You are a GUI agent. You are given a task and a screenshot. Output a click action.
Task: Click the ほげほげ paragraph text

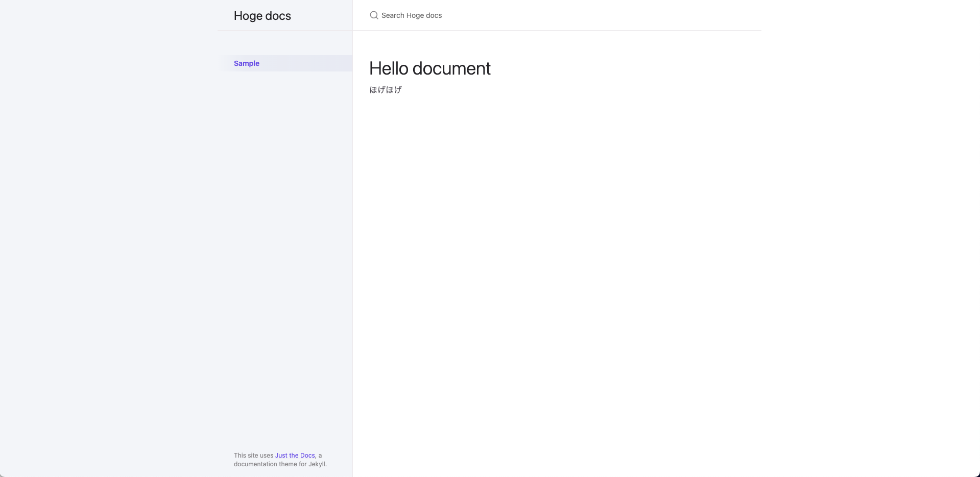point(386,90)
